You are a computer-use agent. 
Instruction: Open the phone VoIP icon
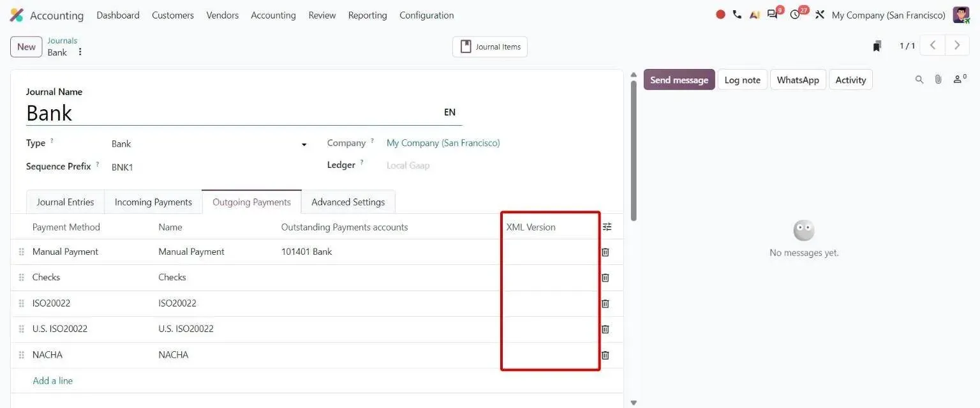pos(737,14)
